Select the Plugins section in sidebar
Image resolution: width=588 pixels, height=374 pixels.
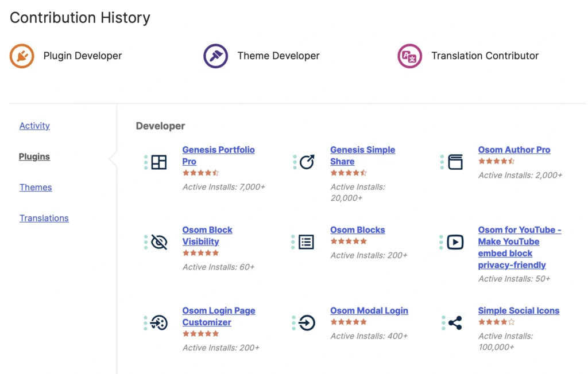[34, 156]
